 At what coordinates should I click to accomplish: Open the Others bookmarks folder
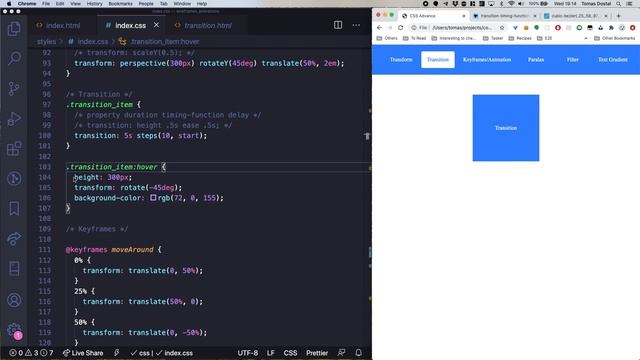coord(387,38)
